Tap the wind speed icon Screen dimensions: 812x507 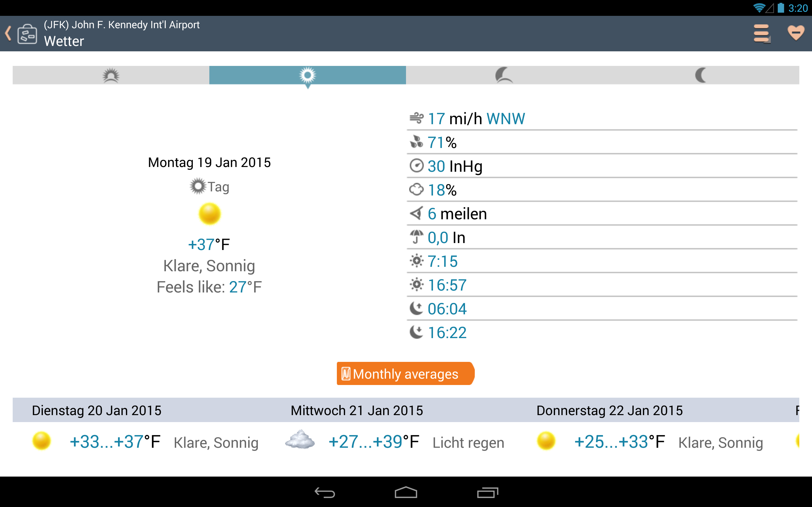(416, 119)
